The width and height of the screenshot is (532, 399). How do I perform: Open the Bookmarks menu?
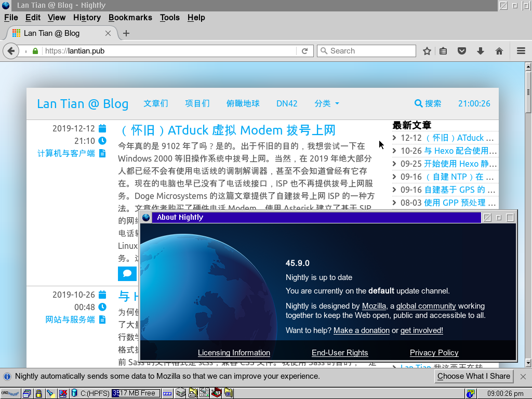click(x=130, y=18)
